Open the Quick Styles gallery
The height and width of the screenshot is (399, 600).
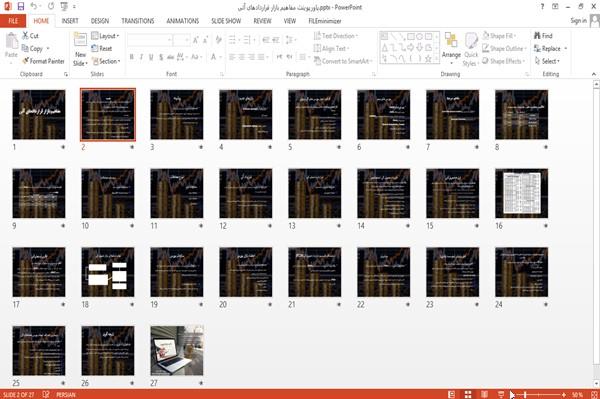pos(471,50)
